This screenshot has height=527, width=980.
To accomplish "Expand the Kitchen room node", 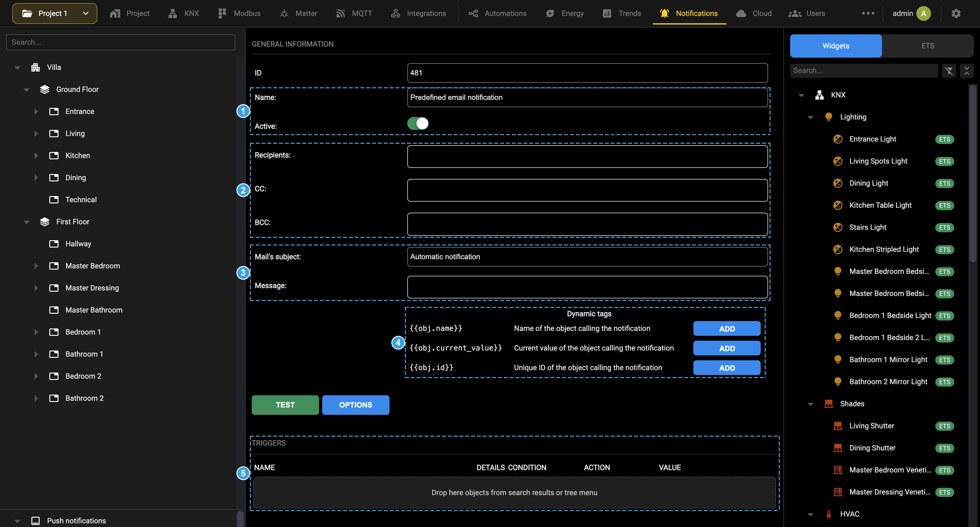I will (36, 156).
